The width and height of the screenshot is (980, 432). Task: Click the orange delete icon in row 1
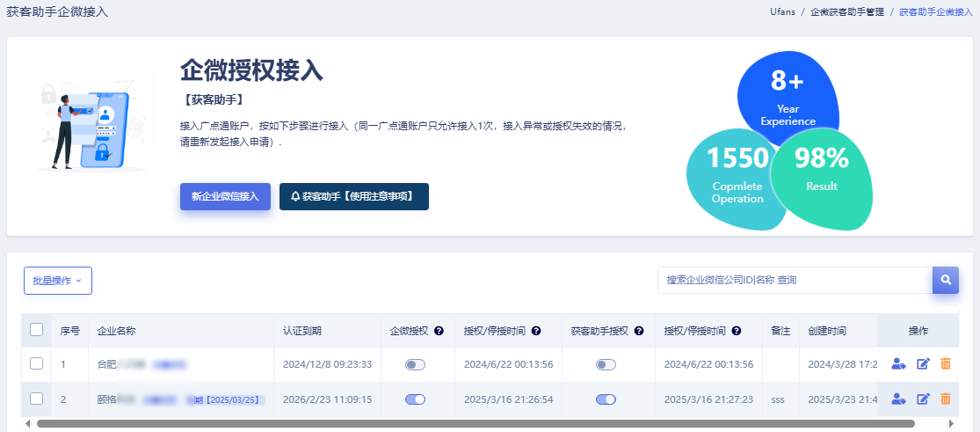click(946, 364)
